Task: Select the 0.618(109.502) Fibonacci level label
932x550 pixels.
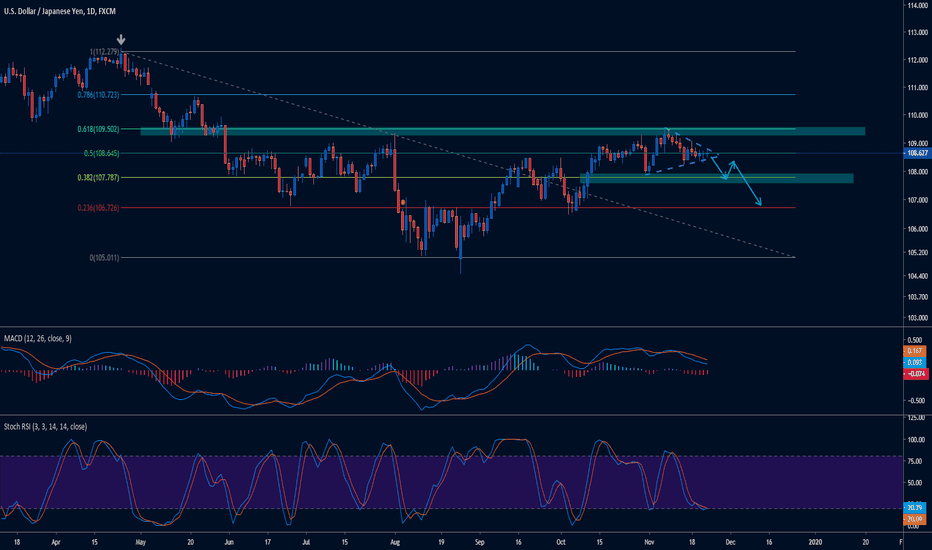Action: coord(97,129)
